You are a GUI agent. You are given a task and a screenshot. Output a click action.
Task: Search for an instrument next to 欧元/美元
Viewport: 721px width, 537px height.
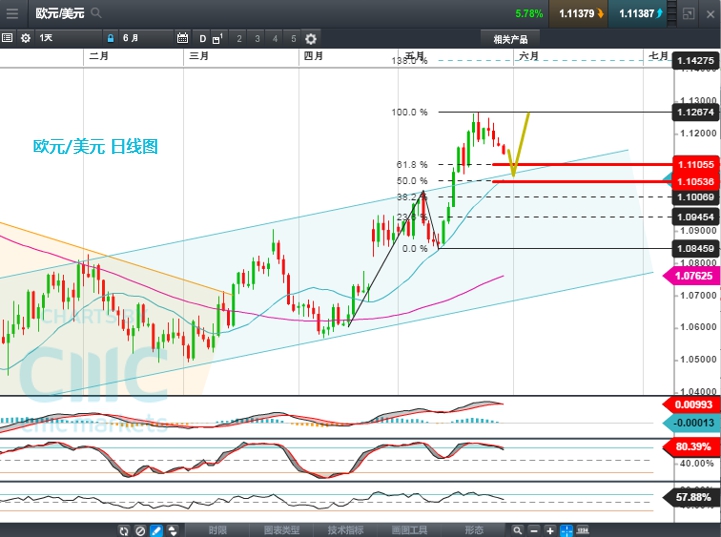pyautogui.click(x=96, y=14)
